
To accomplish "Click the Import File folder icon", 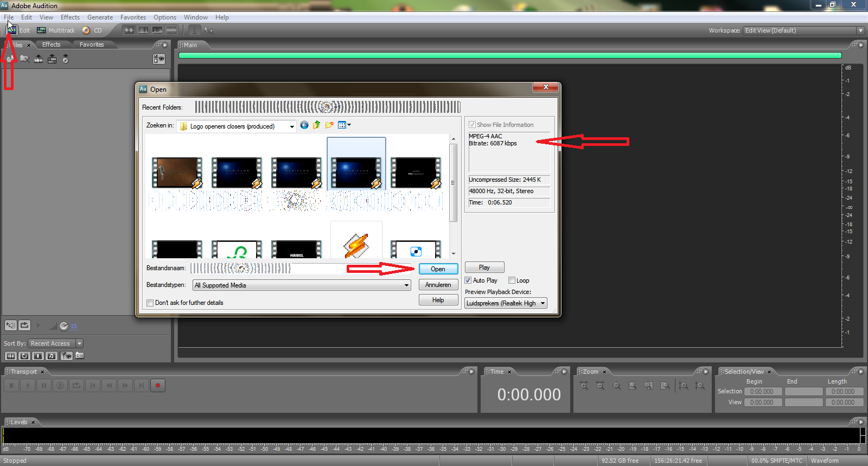I will [x=10, y=59].
